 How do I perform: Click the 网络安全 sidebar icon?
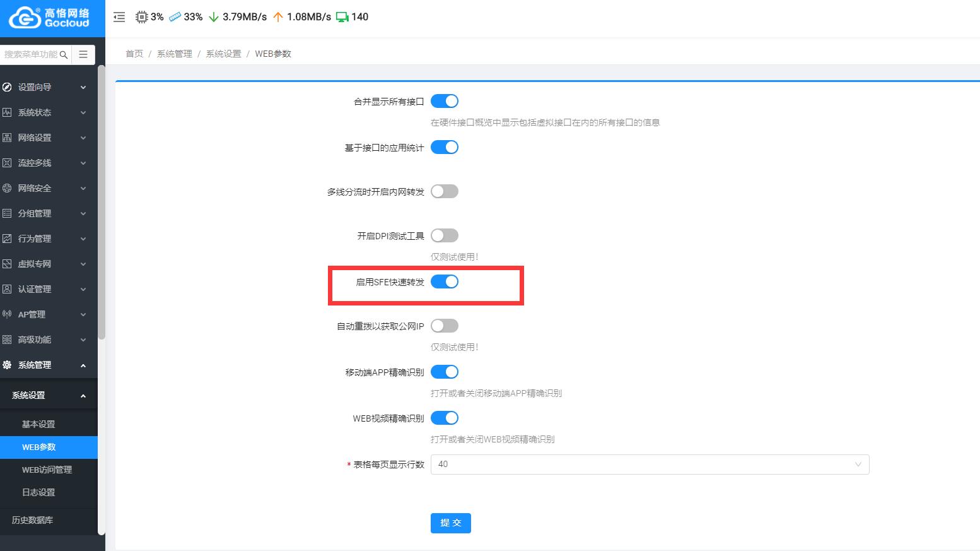click(7, 188)
